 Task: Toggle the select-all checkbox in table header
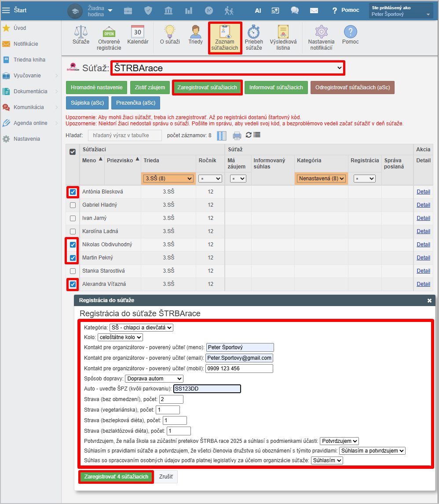pos(73,152)
